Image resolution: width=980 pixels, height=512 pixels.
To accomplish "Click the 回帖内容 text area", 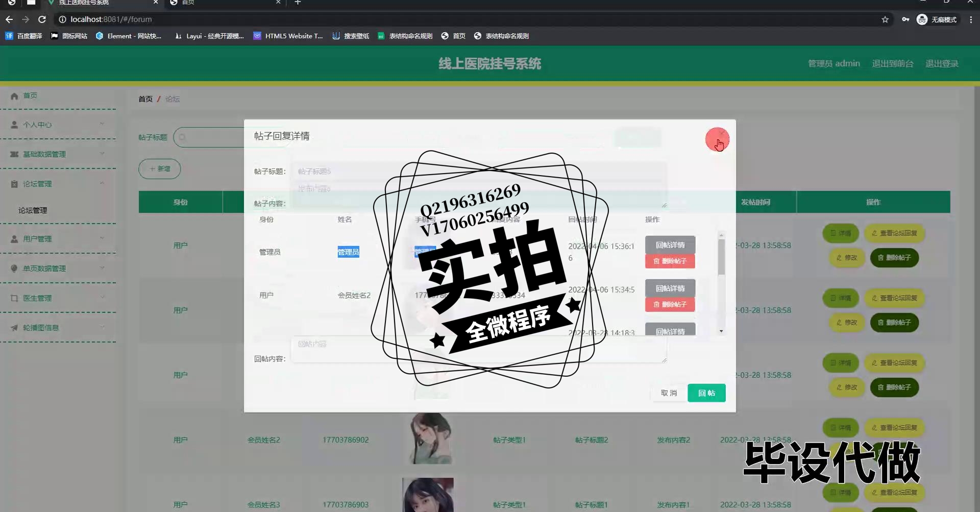I will point(479,349).
